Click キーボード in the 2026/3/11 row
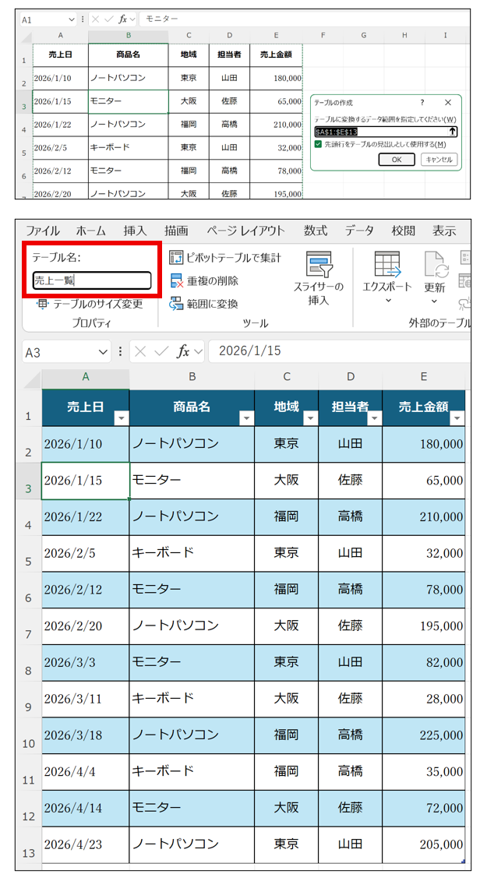 (x=192, y=698)
